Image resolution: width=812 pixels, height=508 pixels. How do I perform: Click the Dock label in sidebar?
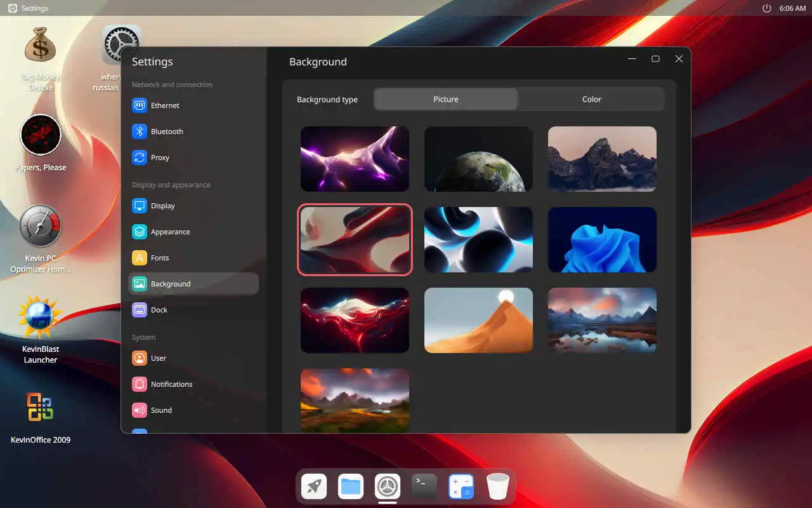coord(159,310)
